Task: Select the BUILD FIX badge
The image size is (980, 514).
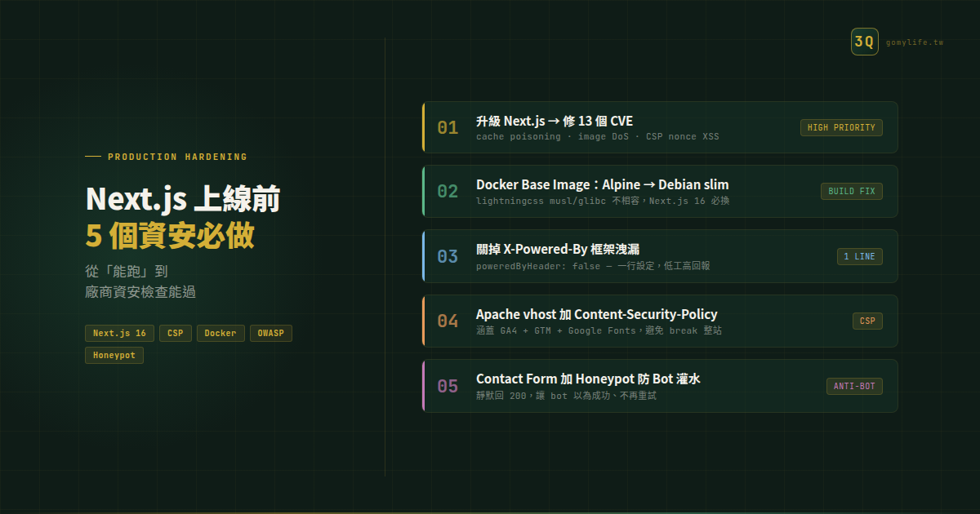Action: coord(852,192)
